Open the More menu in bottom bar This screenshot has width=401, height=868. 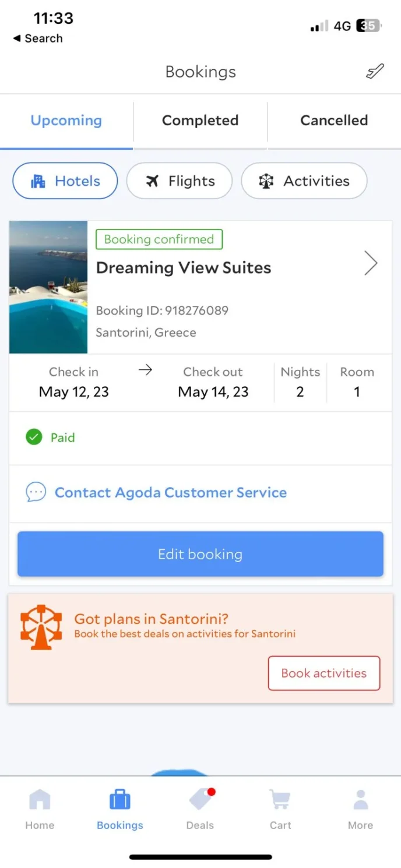pos(360,807)
